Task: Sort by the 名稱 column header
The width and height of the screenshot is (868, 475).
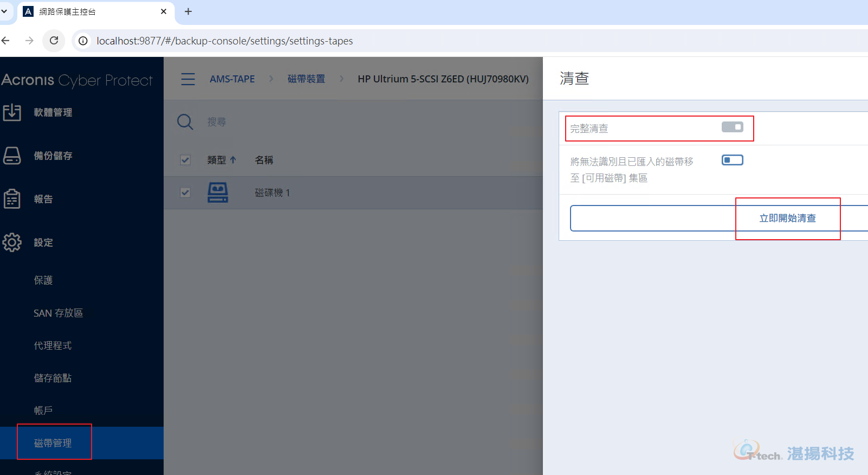Action: 264,160
